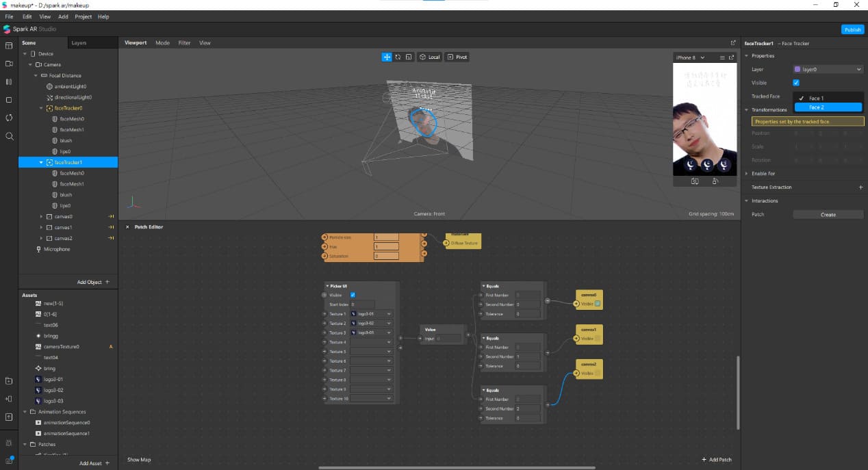Open the search tool in left sidebar
This screenshot has width=868, height=470.
[9, 136]
